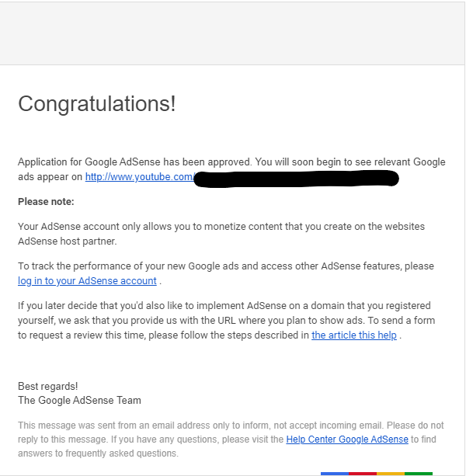Image resolution: width=466 pixels, height=476 pixels.
Task: Click the yellow segment of the Google color bar
Action: (x=391, y=474)
